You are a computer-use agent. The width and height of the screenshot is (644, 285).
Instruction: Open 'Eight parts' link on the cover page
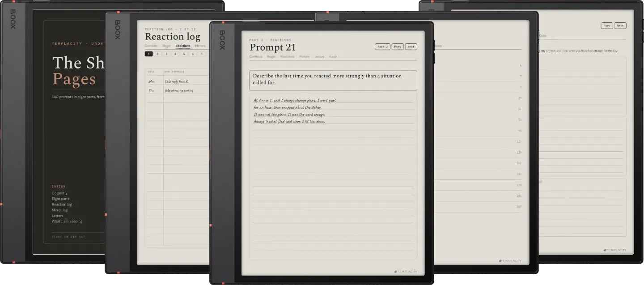click(60, 199)
